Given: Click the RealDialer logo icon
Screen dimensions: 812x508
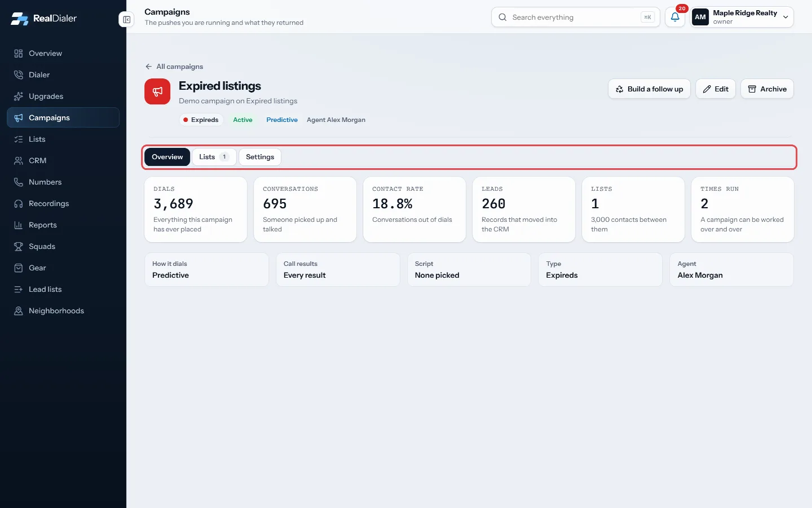Looking at the screenshot, I should (x=19, y=19).
